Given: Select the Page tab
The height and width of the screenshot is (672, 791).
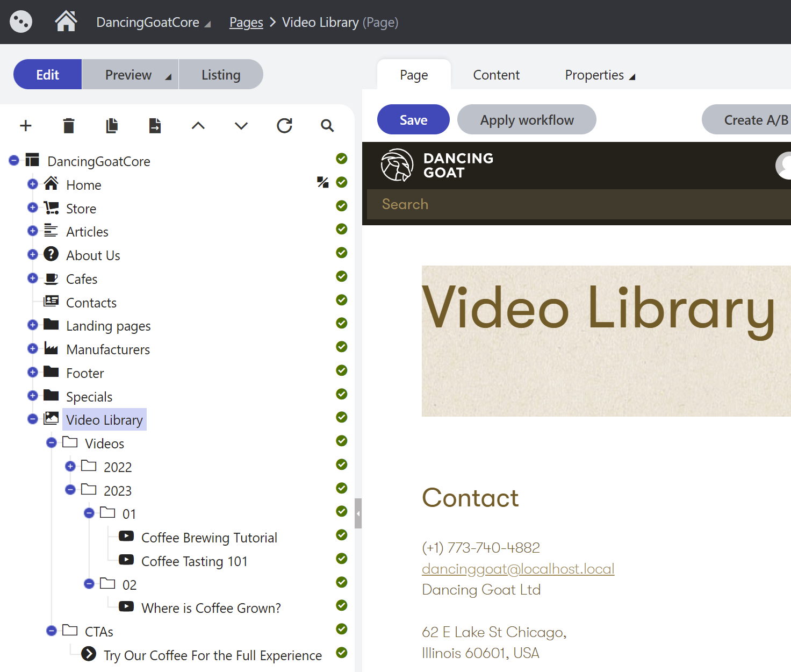Looking at the screenshot, I should pyautogui.click(x=414, y=75).
